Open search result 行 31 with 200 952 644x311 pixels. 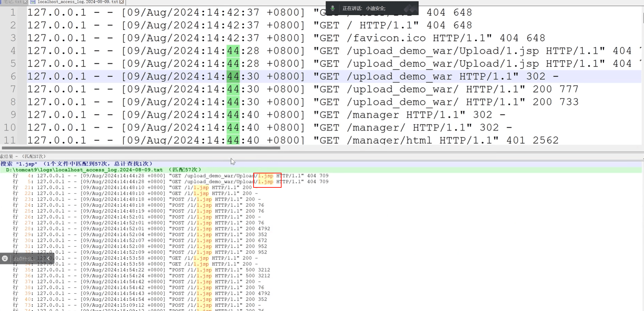[140, 246]
